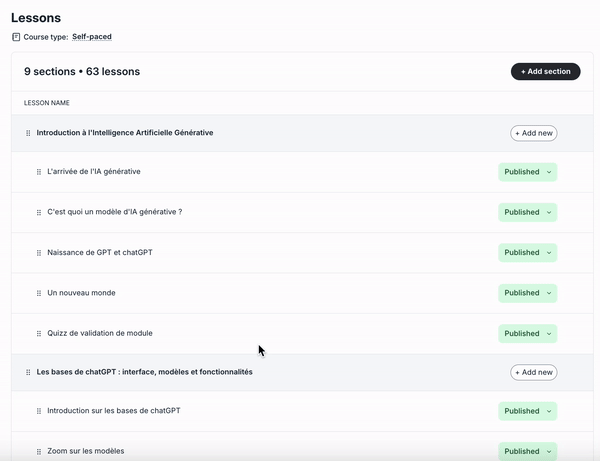
Task: Open Published status for Naissance de GPT et chatGPT
Action: [x=528, y=252]
